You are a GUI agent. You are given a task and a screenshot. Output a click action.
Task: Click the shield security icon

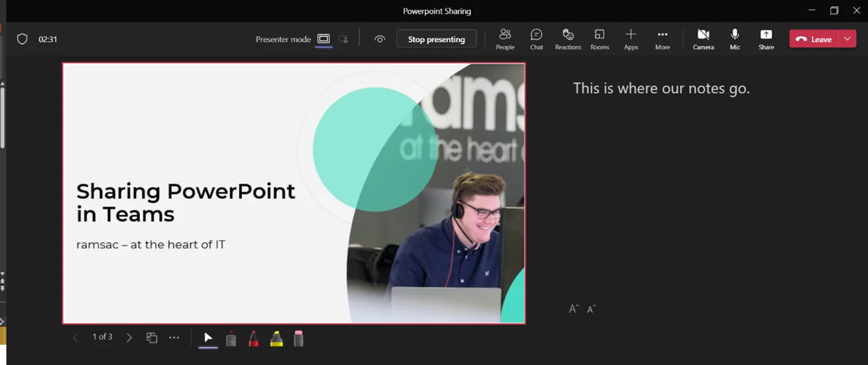(22, 39)
